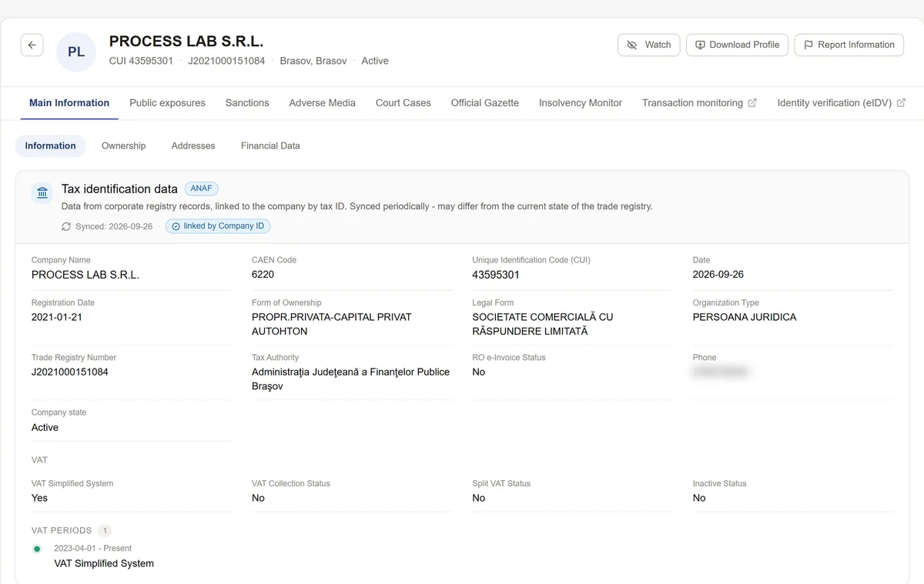Click the ANAF source badge
924x584 pixels.
(201, 189)
